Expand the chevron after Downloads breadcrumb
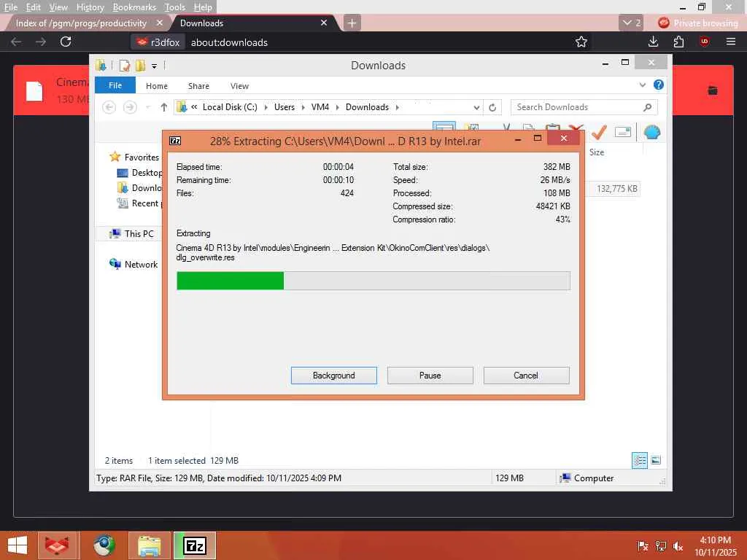The image size is (747, 560). (397, 107)
